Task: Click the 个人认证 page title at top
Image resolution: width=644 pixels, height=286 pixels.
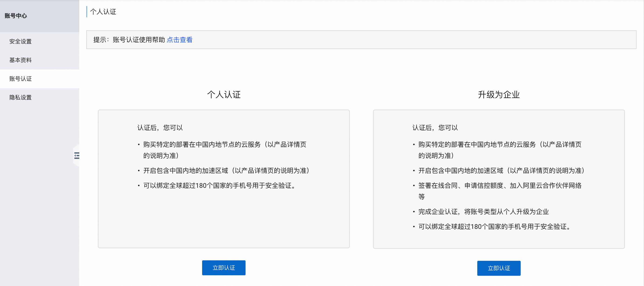Action: coord(103,12)
